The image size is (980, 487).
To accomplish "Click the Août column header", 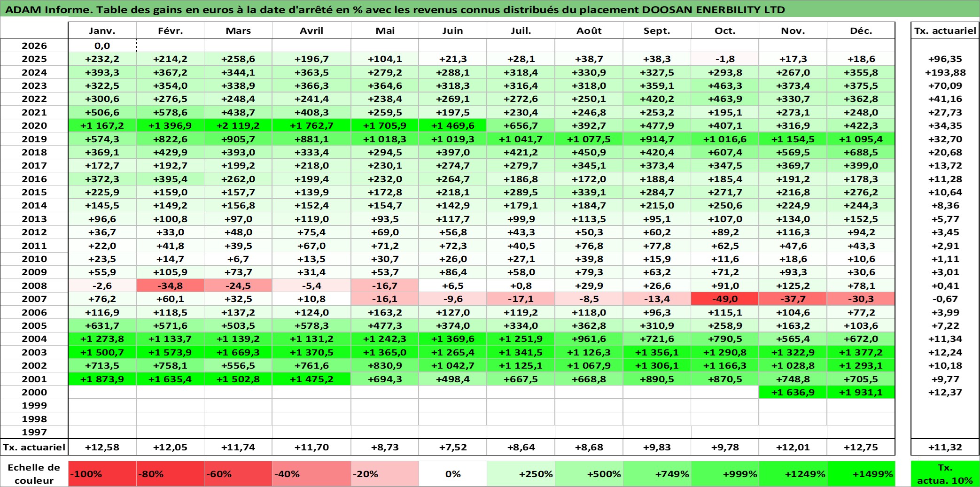I will [589, 31].
